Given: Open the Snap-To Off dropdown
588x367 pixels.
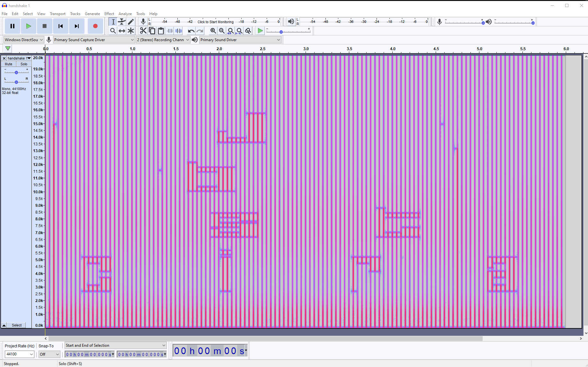Looking at the screenshot, I should pyautogui.click(x=49, y=354).
